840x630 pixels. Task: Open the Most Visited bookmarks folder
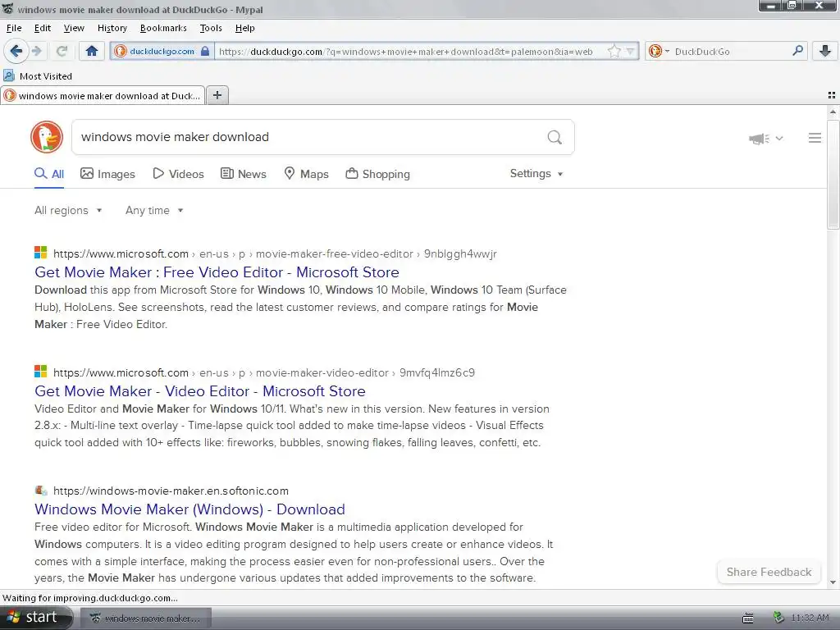click(38, 76)
